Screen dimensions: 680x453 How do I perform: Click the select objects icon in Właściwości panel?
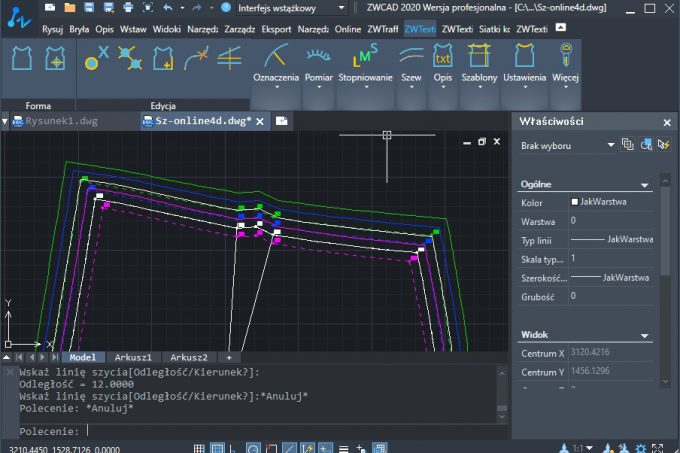click(646, 144)
